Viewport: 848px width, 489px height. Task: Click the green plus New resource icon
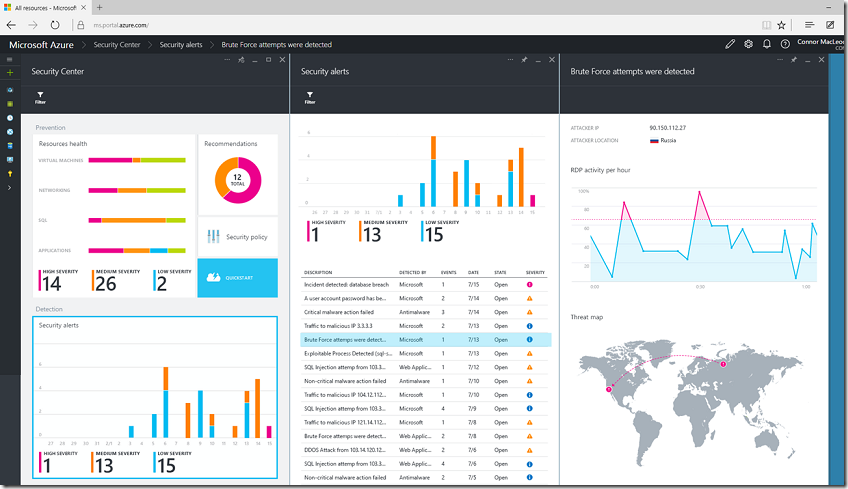[x=10, y=73]
